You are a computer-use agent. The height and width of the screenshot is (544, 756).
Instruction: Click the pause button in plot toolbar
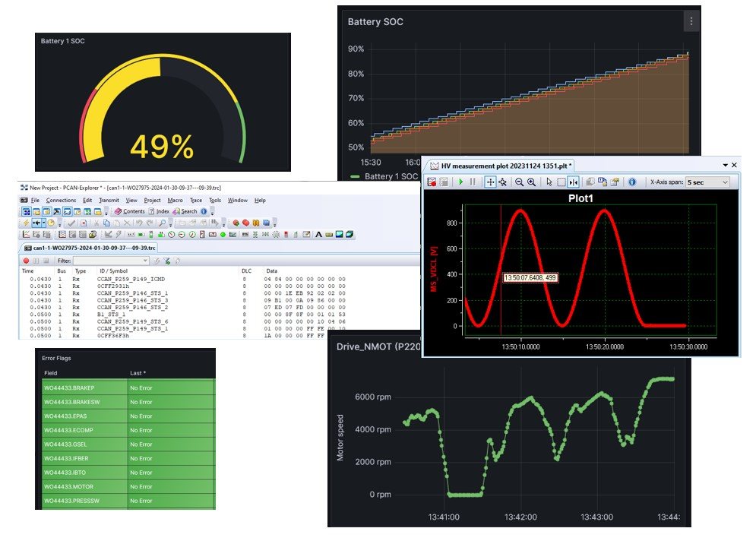[473, 182]
